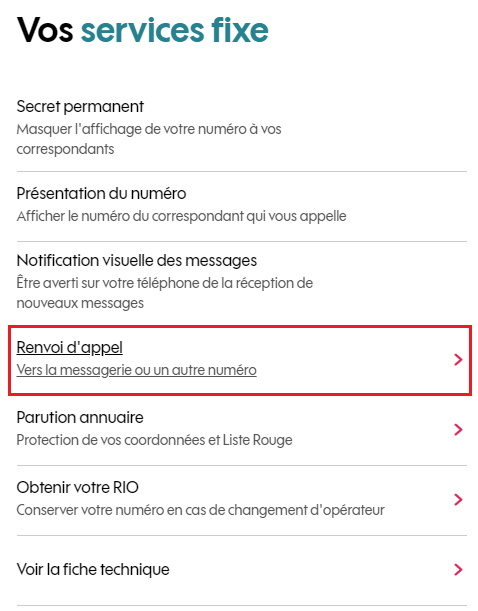Click "Être averti sur votre téléphone" description text
Image resolution: width=478 pixels, height=611 pixels.
coord(164,293)
